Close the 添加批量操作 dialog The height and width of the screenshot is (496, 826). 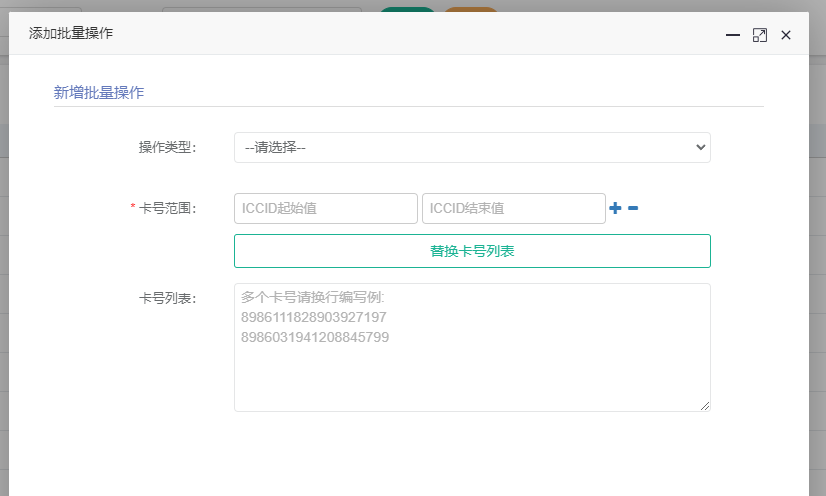786,35
